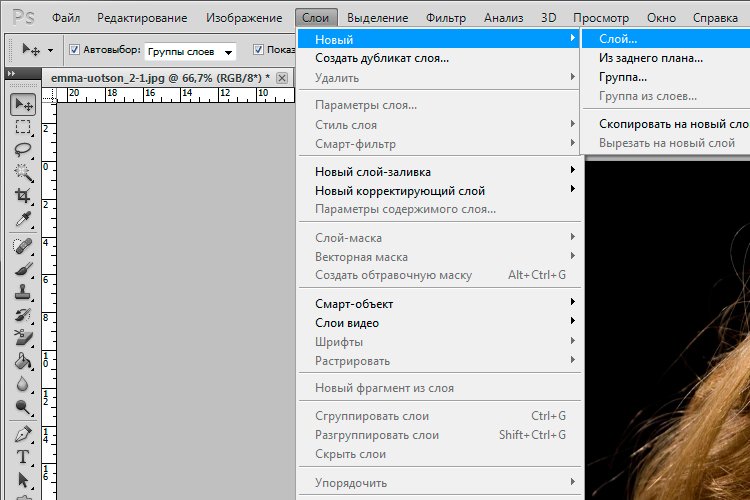Image resolution: width=750 pixels, height=500 pixels.
Task: Click Создать дубликат слоя...
Action: 381,58
